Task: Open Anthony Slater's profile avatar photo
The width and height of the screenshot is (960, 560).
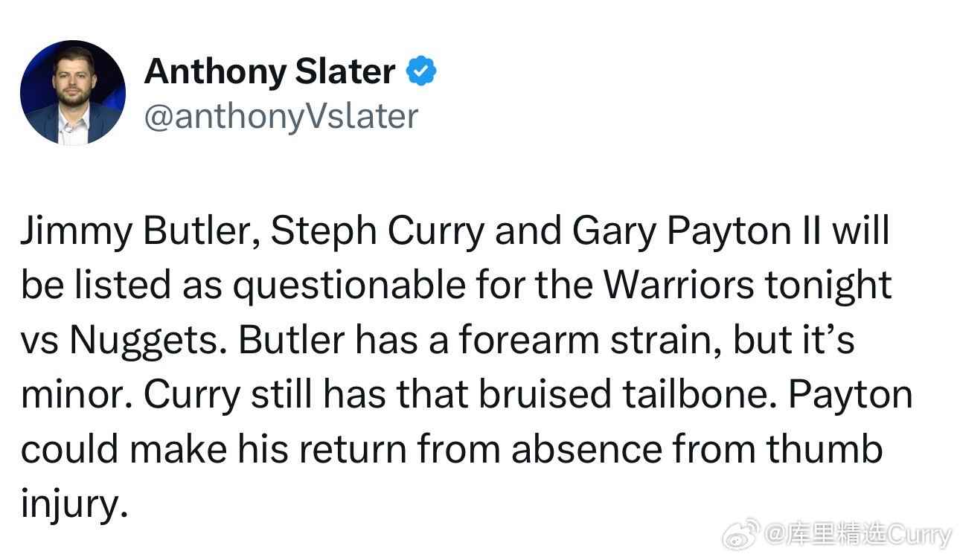Action: pyautogui.click(x=72, y=92)
